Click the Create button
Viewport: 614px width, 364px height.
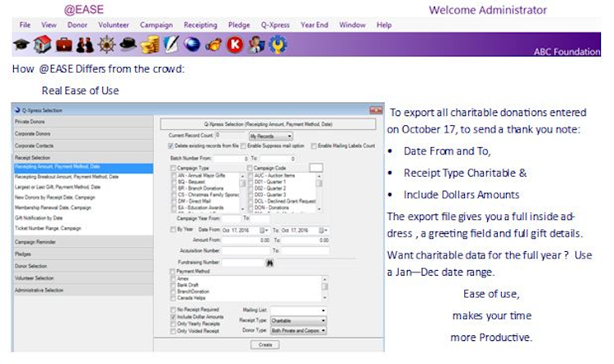tap(265, 345)
